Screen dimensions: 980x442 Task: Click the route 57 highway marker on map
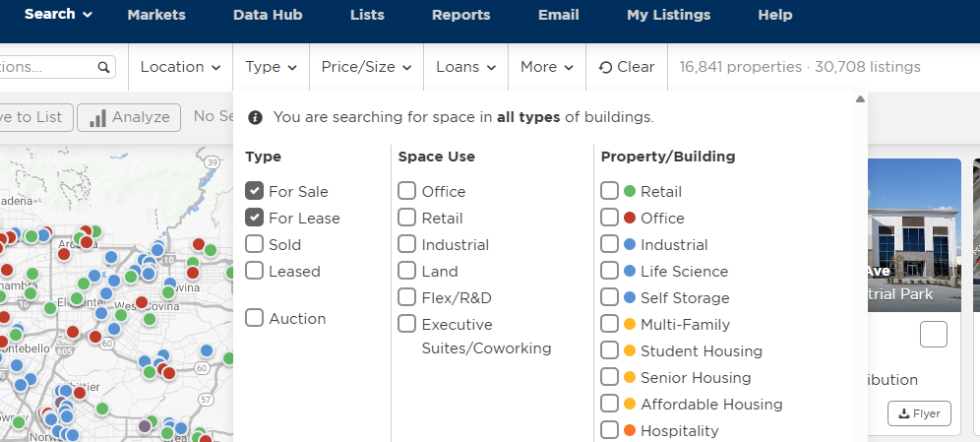click(208, 399)
